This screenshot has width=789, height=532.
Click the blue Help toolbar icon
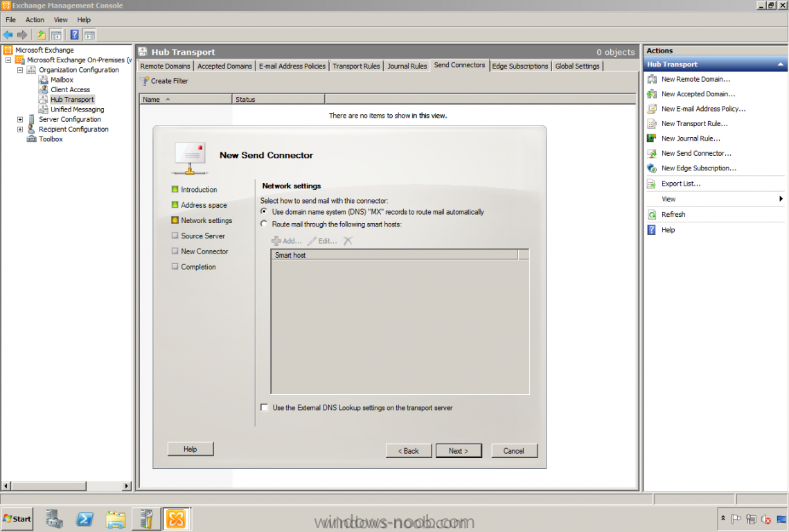pyautogui.click(x=75, y=35)
